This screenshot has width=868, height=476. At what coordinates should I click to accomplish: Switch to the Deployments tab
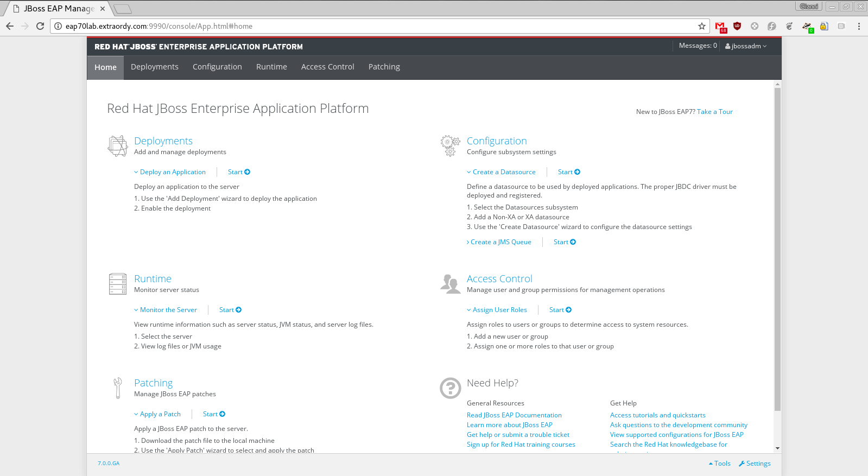[155, 67]
